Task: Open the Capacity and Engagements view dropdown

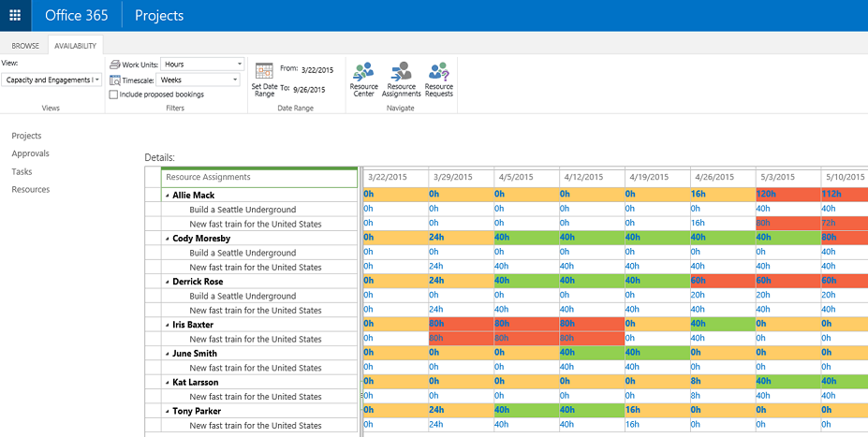Action: pos(51,80)
